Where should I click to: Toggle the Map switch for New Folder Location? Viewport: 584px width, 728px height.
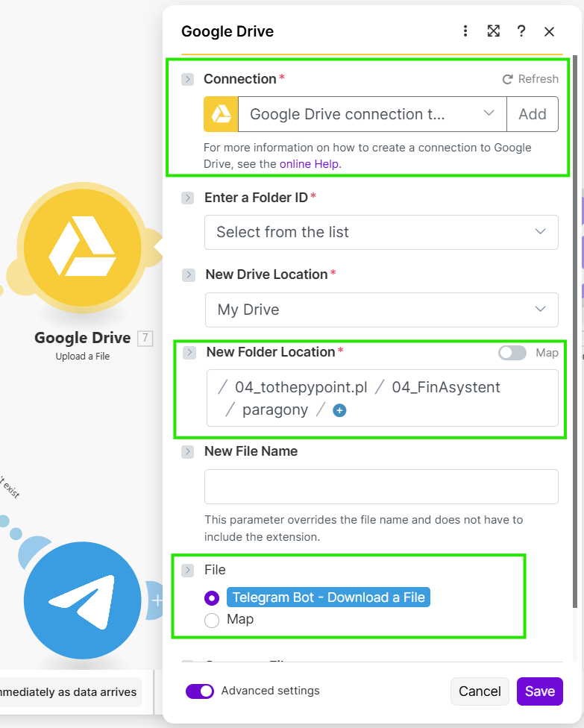coord(512,353)
